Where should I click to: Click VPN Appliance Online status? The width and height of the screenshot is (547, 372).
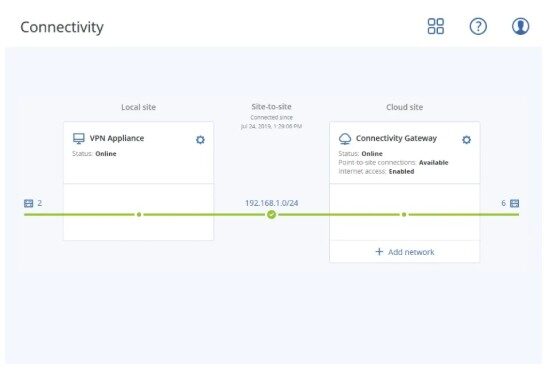106,154
